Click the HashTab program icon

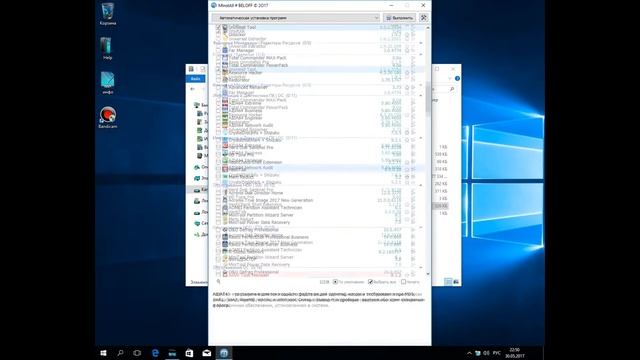(x=225, y=169)
